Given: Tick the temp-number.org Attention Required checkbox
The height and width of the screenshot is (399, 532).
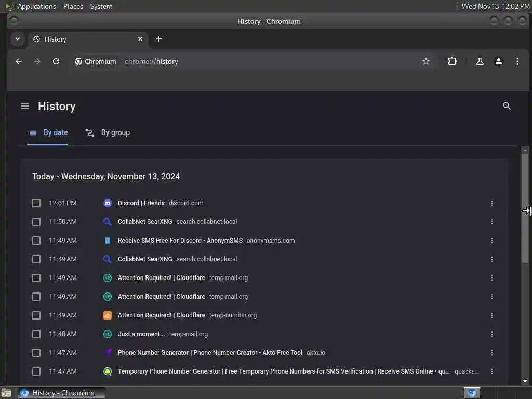Looking at the screenshot, I should [36, 315].
